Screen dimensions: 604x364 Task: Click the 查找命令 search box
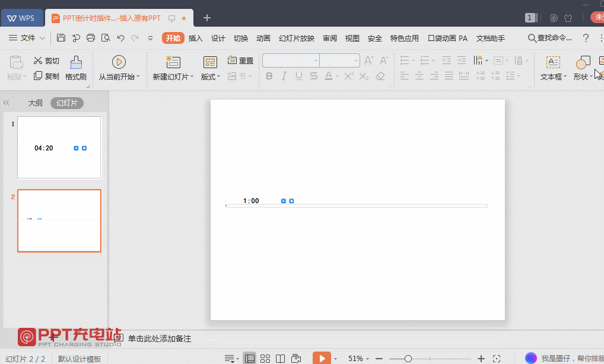click(x=552, y=37)
